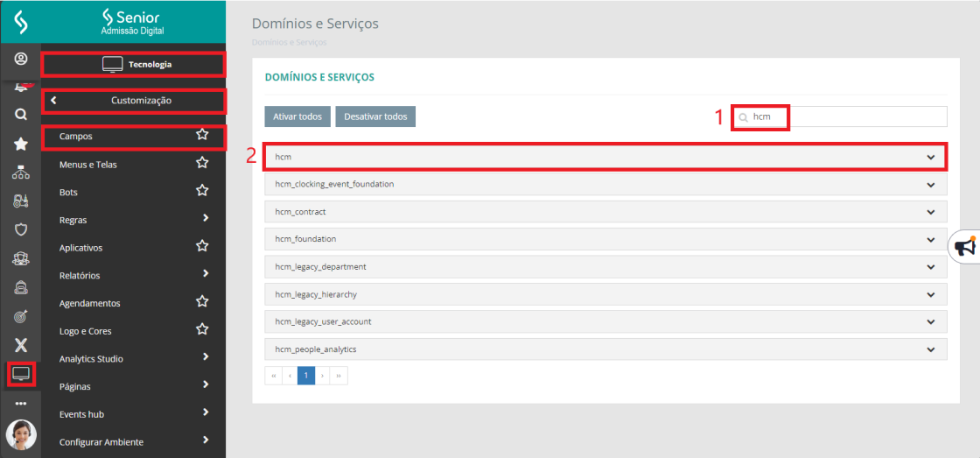This screenshot has height=458, width=980.
Task: Click the megaphone announcements button
Action: point(964,248)
